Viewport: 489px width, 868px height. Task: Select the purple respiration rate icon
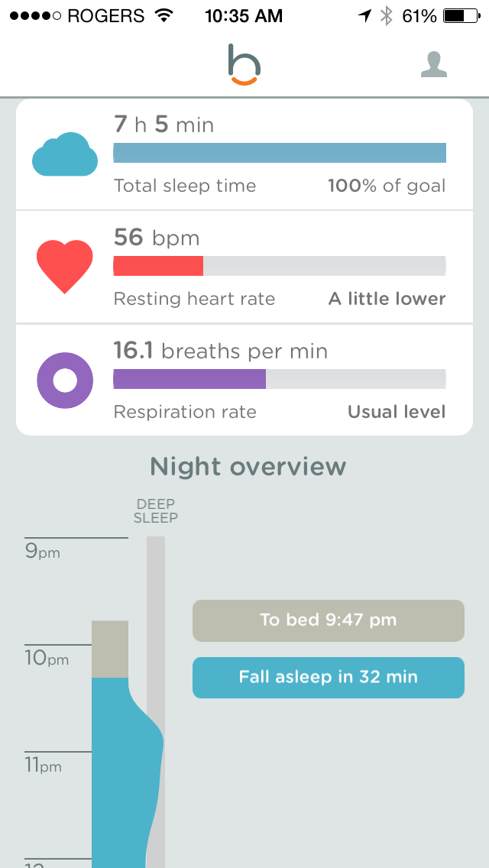64,380
